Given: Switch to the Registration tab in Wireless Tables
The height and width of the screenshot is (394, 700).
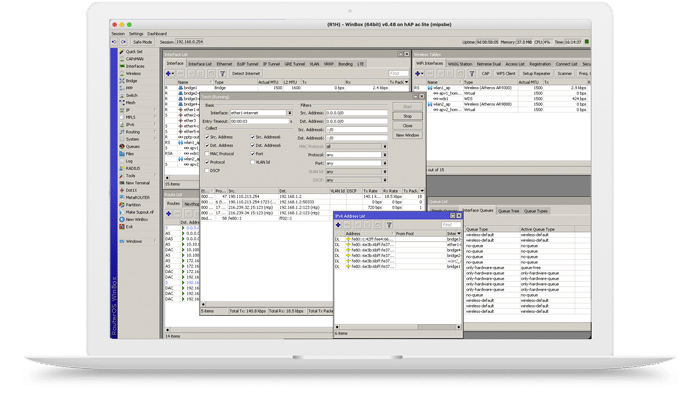Looking at the screenshot, I should coord(540,64).
